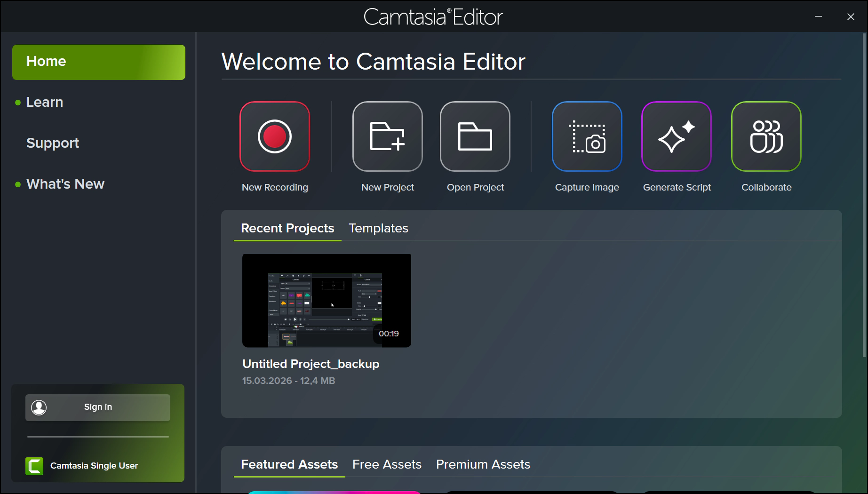Screen dimensions: 868x494
Task: Open the Learn section in sidebar
Action: [x=45, y=102]
